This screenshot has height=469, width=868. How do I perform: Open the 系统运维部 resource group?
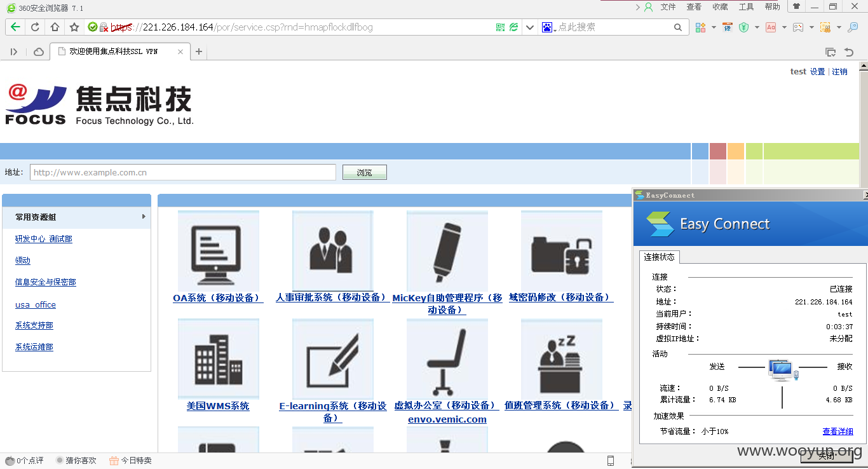pyautogui.click(x=34, y=347)
